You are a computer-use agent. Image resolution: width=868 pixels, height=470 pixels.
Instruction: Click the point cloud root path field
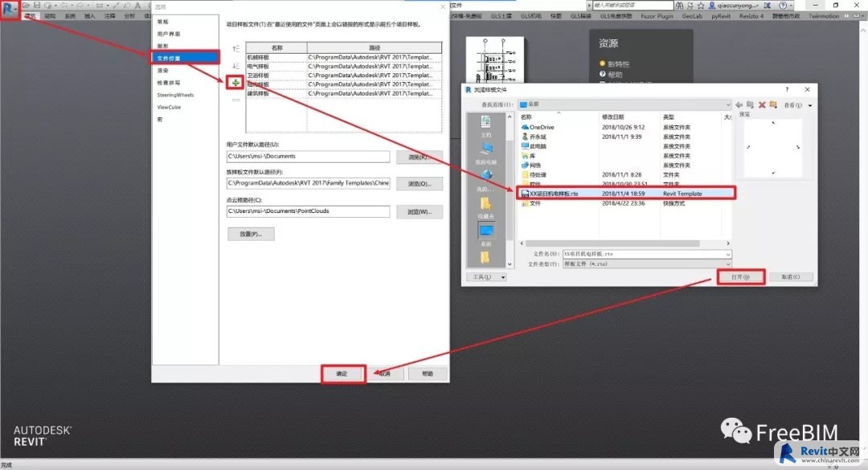(x=308, y=211)
